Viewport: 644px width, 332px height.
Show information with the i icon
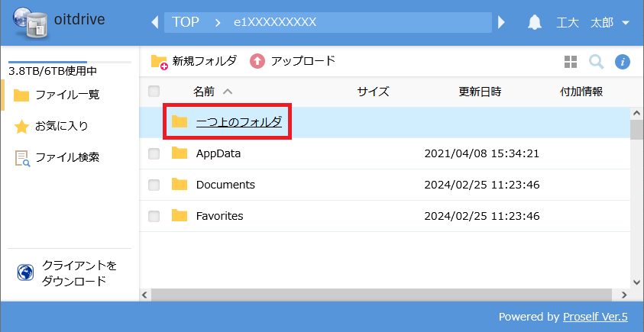(623, 62)
